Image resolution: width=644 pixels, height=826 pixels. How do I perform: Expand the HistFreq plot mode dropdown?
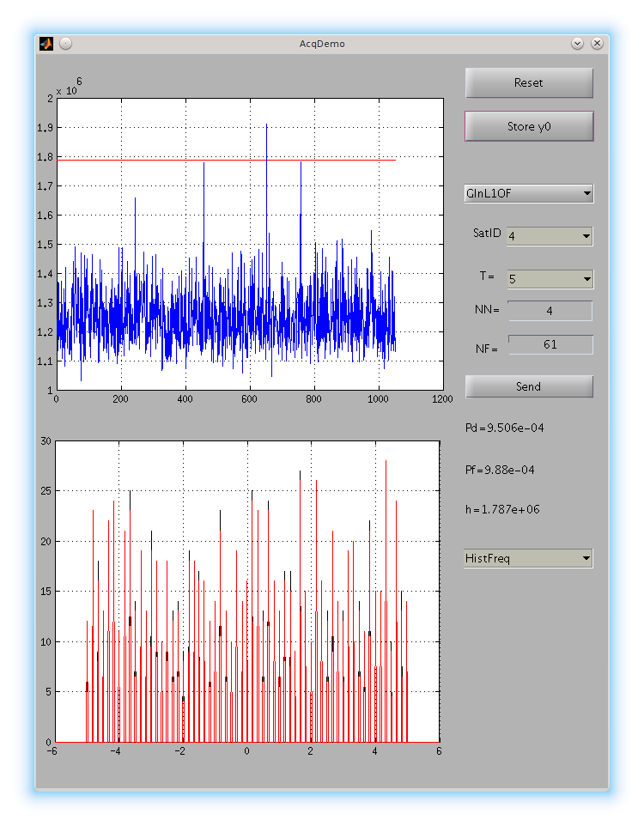coord(528,559)
